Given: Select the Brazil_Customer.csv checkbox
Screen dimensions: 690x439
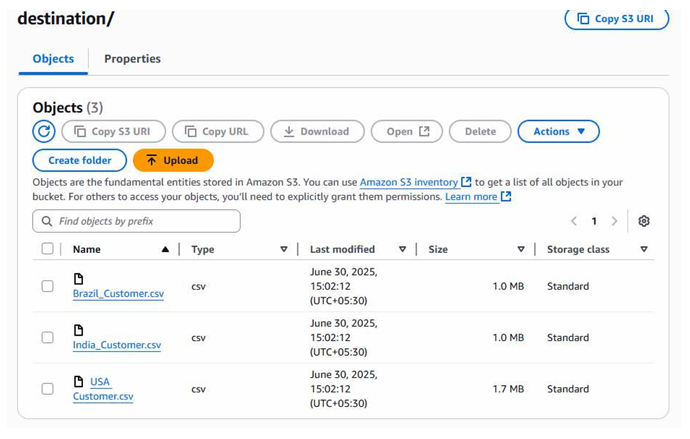Looking at the screenshot, I should click(47, 286).
